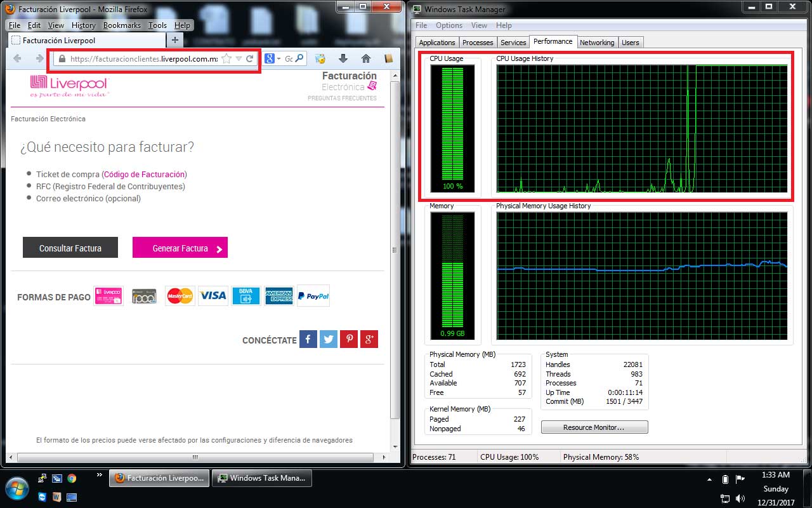The image size is (812, 508).
Task: Click the search magnifier icon
Action: point(299,58)
